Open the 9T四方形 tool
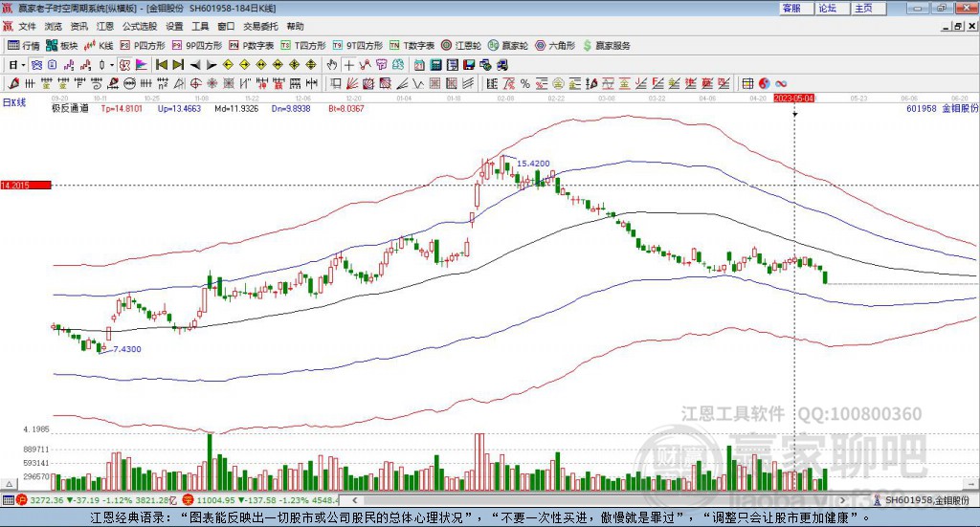The height and width of the screenshot is (527, 980). pos(358,46)
